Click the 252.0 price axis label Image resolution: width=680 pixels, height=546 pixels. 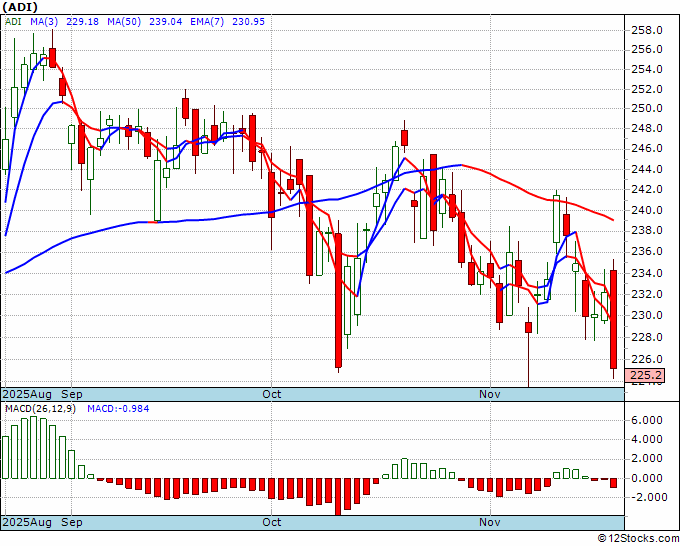pyautogui.click(x=647, y=89)
